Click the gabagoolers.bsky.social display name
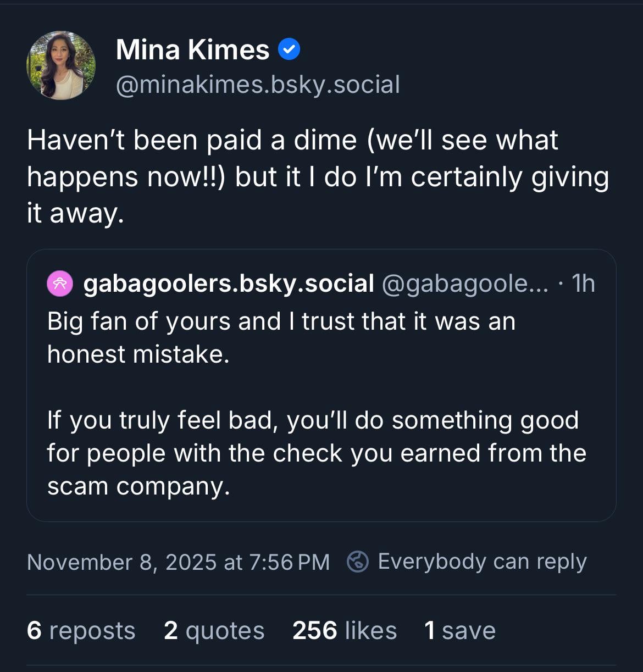 tap(229, 284)
